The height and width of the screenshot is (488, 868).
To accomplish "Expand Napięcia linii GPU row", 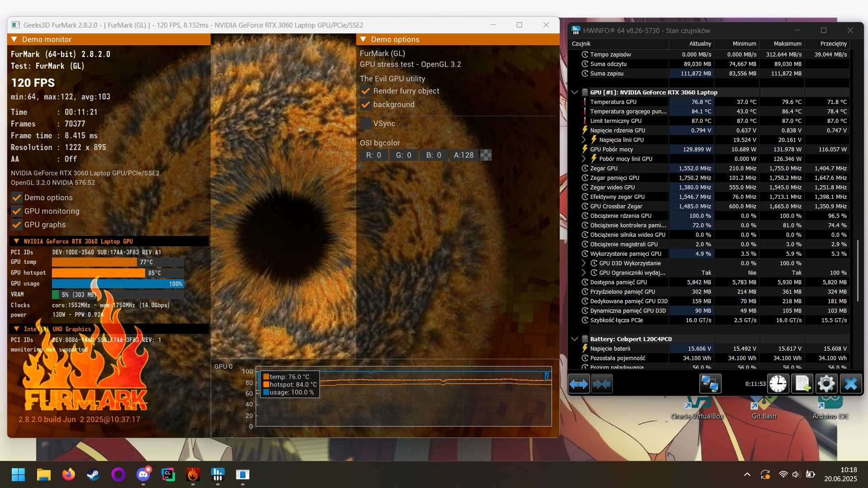I will pyautogui.click(x=584, y=140).
